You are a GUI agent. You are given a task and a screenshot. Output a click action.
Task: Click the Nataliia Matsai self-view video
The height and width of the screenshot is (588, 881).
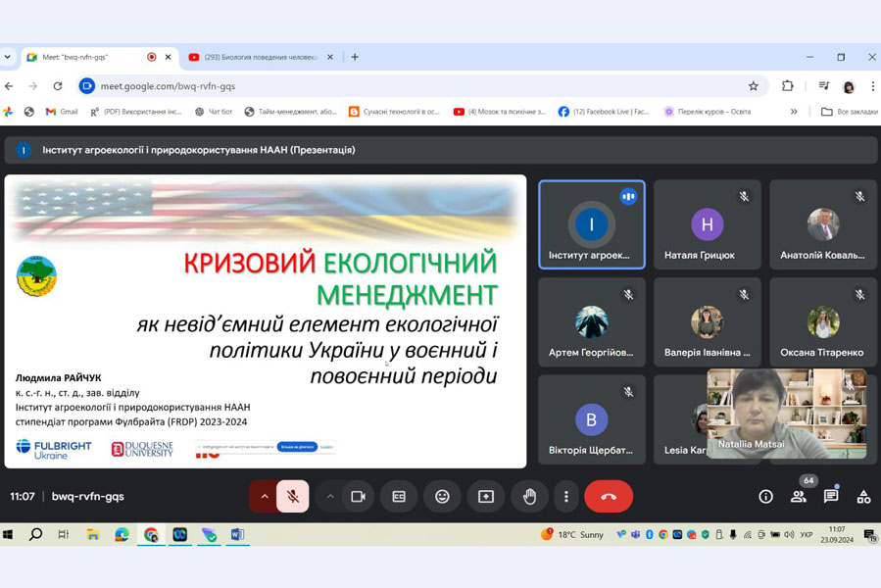[787, 414]
